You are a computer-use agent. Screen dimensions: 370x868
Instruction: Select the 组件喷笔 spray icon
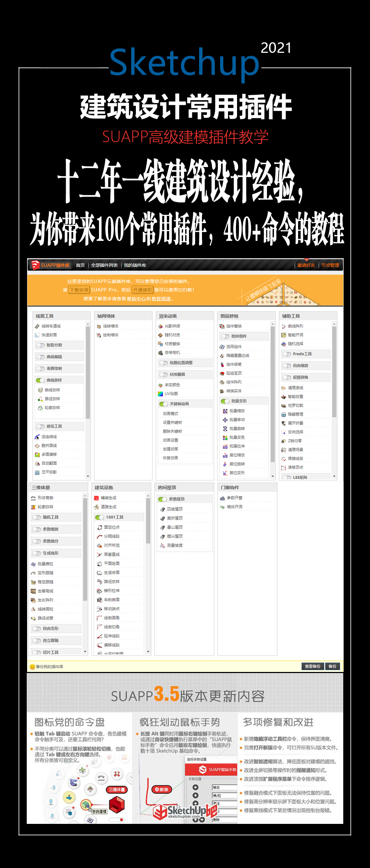(222, 365)
